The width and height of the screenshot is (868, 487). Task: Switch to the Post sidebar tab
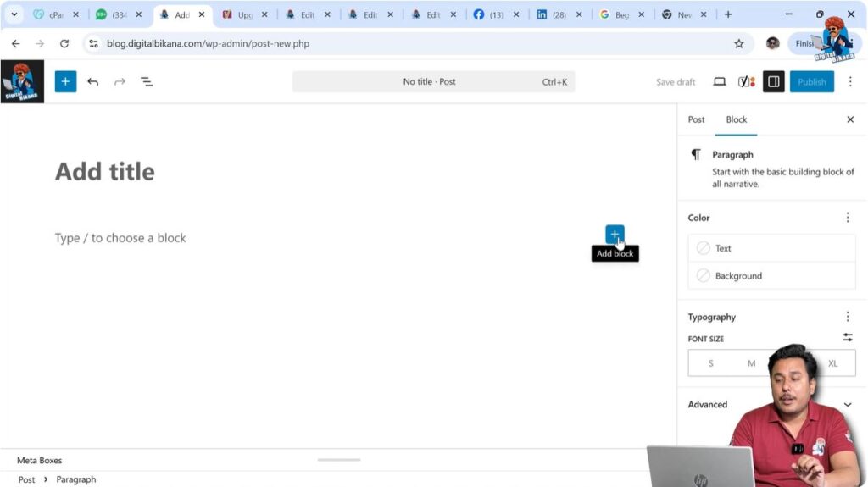[696, 119]
